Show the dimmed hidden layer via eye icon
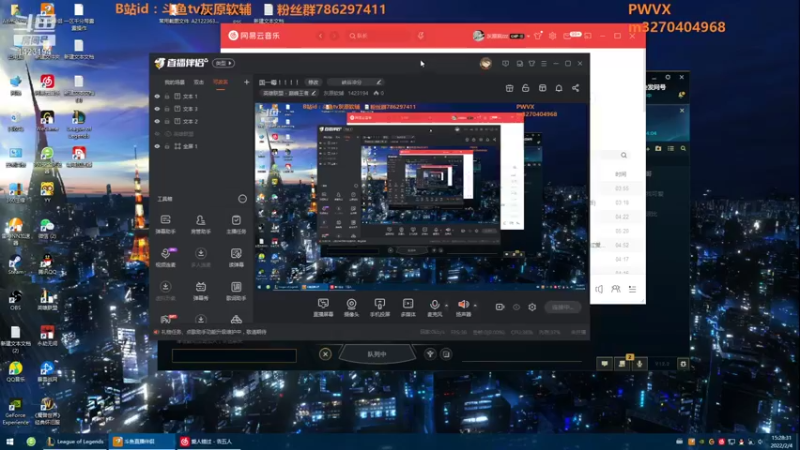The image size is (800, 450). pos(157,134)
